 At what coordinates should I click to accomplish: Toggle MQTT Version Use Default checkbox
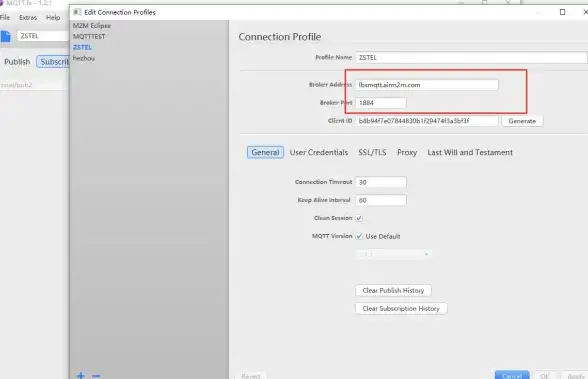[x=359, y=236]
